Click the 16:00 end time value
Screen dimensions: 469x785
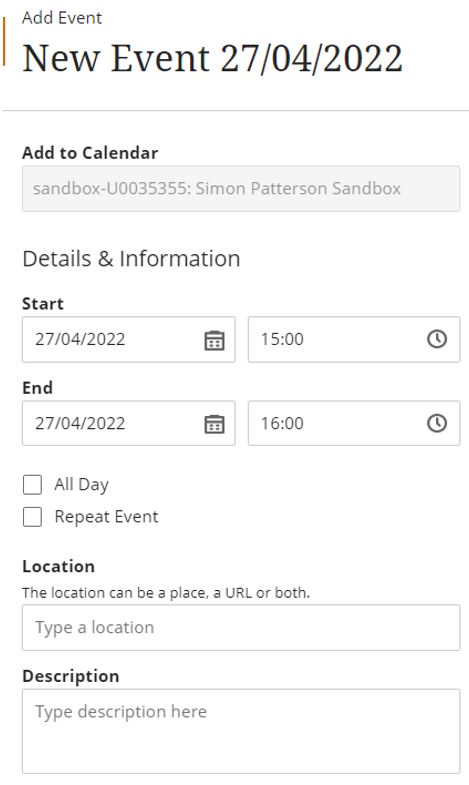coord(282,423)
